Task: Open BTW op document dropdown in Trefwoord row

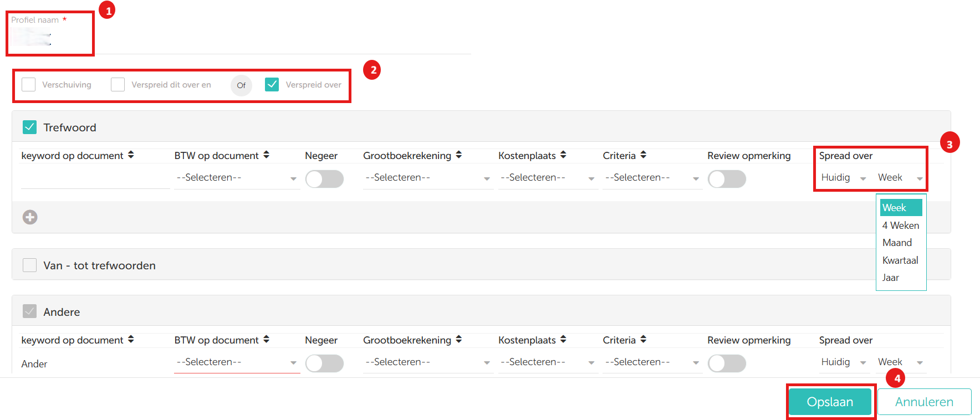Action: coord(237,178)
